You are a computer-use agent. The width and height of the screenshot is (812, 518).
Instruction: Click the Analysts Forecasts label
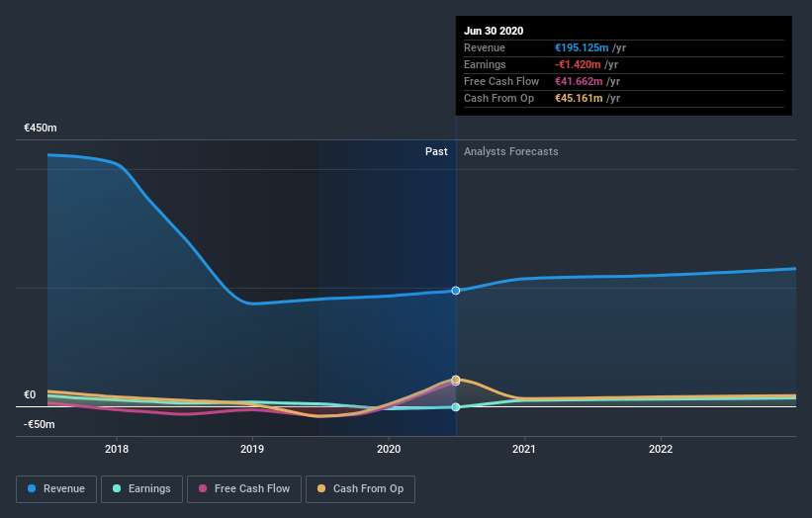click(x=511, y=151)
